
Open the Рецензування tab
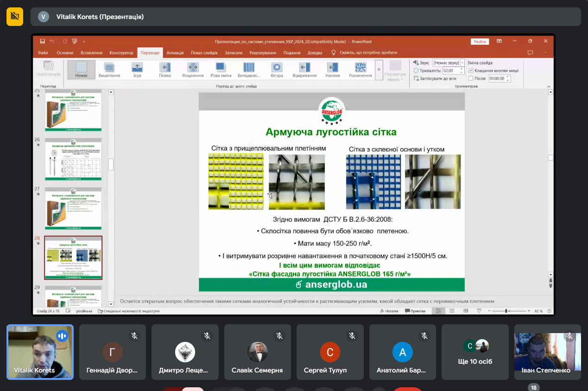[x=263, y=53]
